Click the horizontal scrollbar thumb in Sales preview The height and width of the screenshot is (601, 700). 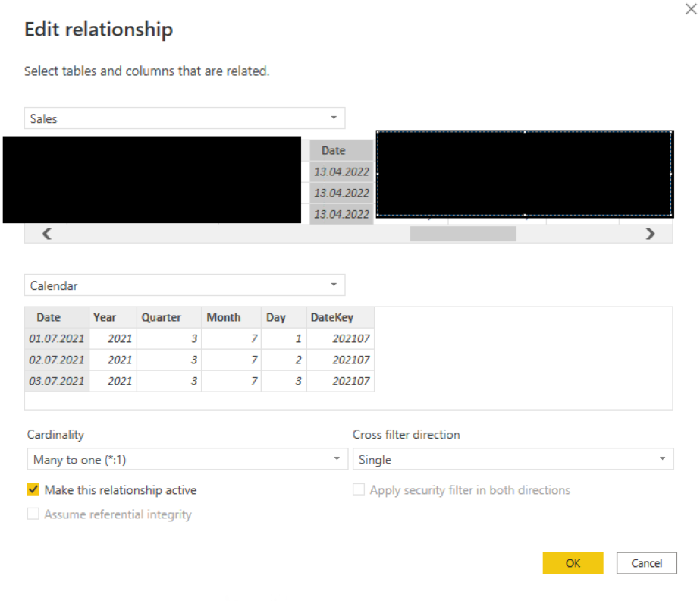coord(463,234)
